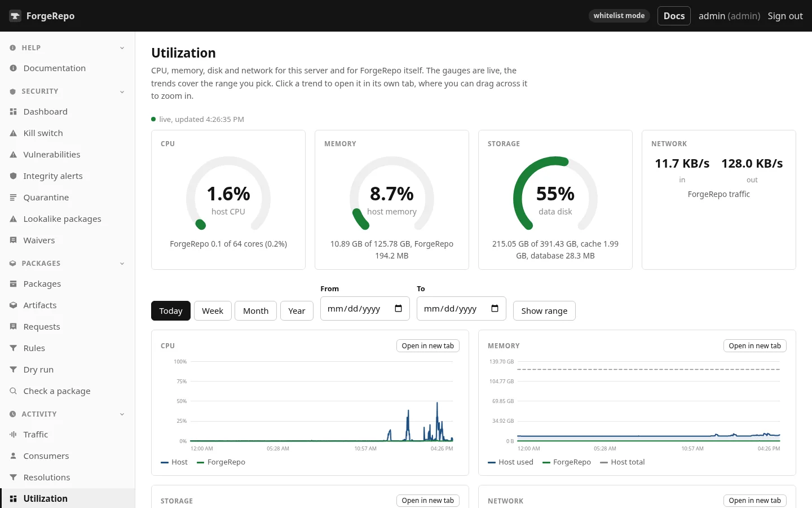Toggle ForgeRepo series in Memory legend
812x508 pixels.
coord(567,462)
